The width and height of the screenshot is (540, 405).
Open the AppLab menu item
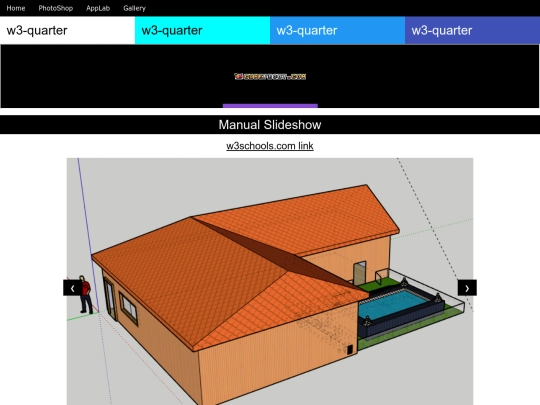coord(98,8)
